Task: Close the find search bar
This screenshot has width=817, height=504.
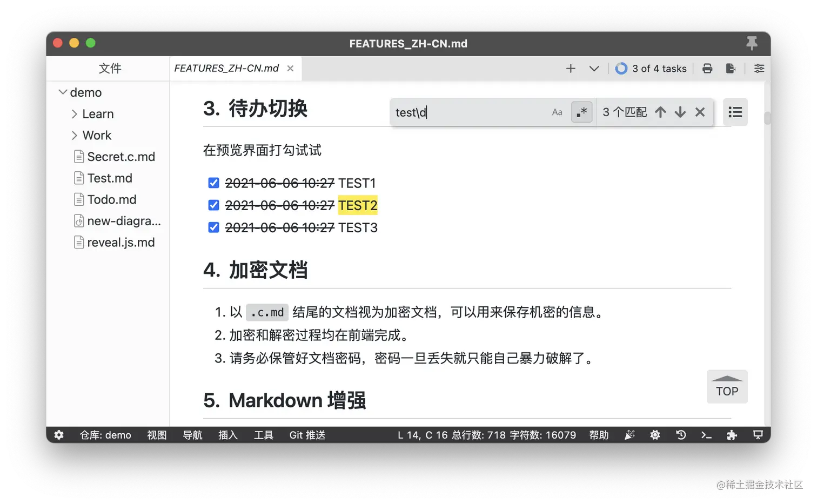Action: 700,112
